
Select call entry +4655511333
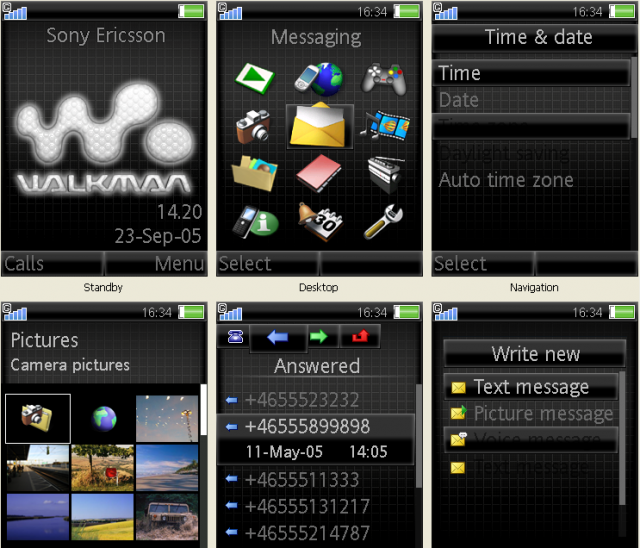pos(316,479)
